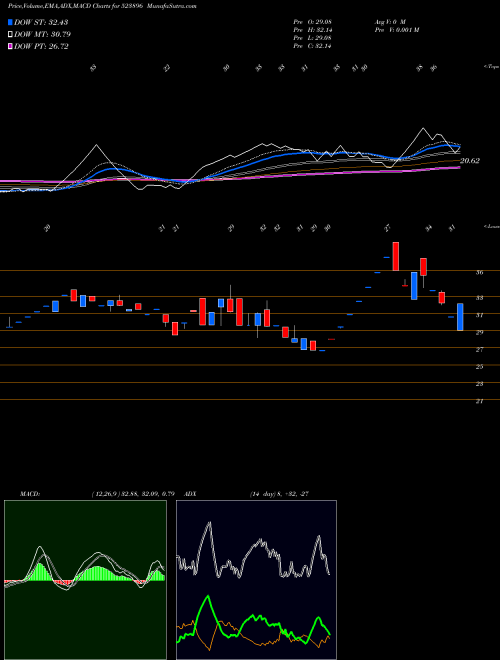Viewport: 500px width, 660px height.
Task: Click the magenta DOW PT legend swatch
Action: tap(11, 46)
